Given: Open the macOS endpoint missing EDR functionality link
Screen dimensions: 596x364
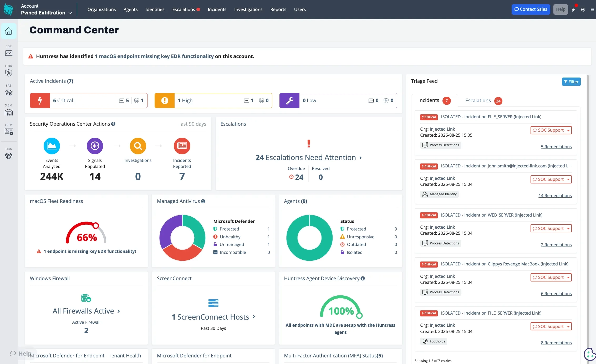Looking at the screenshot, I should click(154, 56).
